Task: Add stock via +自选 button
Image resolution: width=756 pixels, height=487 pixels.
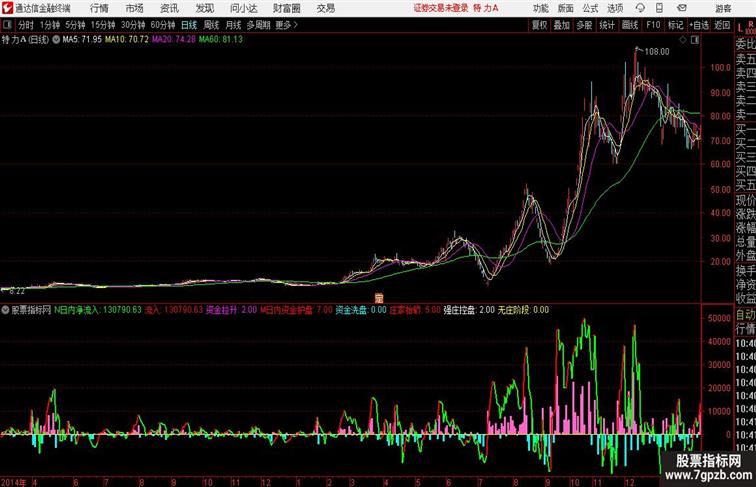Action: click(699, 25)
